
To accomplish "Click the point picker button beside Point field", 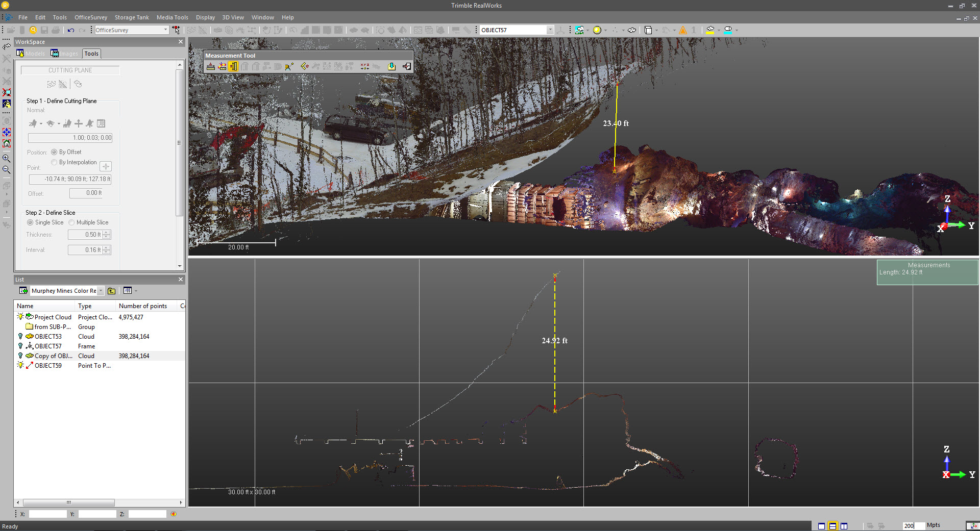I will 106,166.
